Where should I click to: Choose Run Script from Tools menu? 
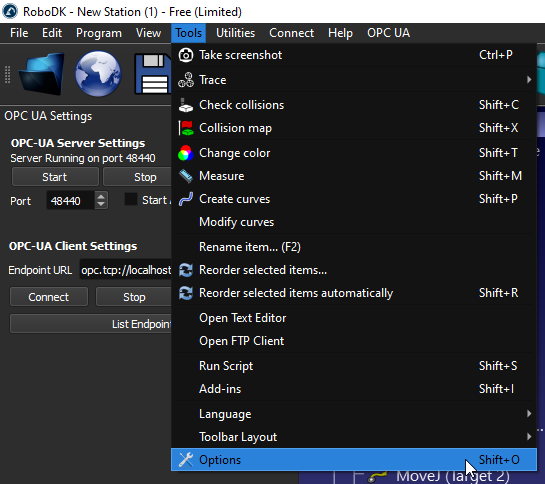tap(354, 366)
